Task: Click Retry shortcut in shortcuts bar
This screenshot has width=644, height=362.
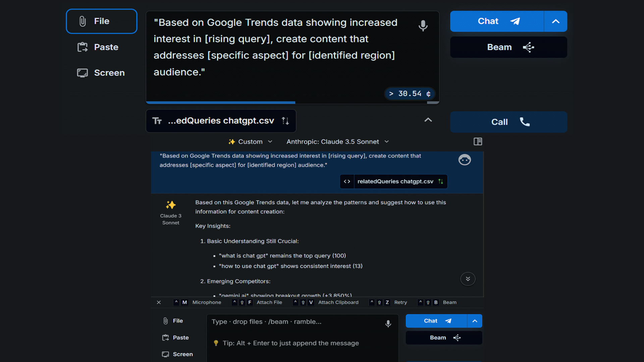Action: (388, 302)
